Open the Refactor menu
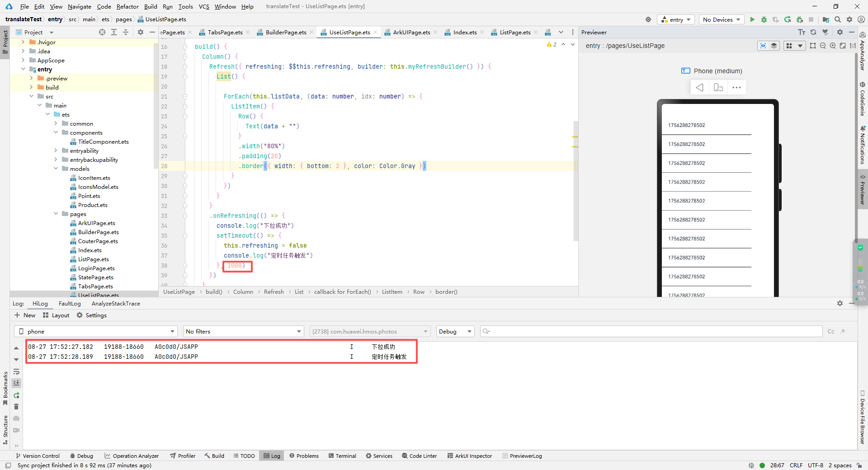 (x=127, y=6)
